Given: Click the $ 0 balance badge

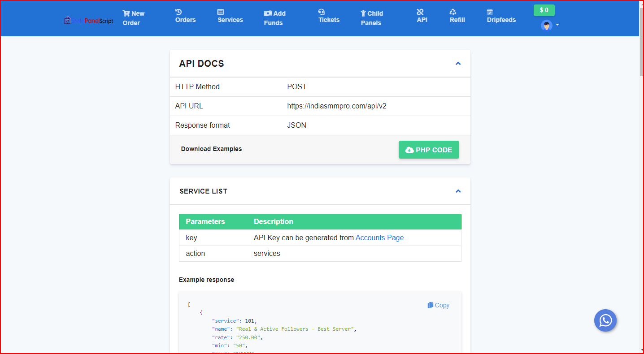Looking at the screenshot, I should click(544, 10).
